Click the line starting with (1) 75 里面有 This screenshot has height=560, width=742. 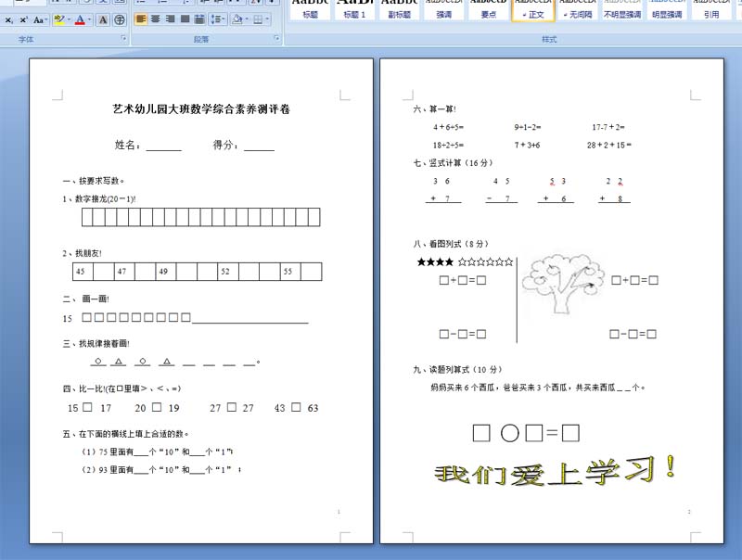(x=157, y=452)
